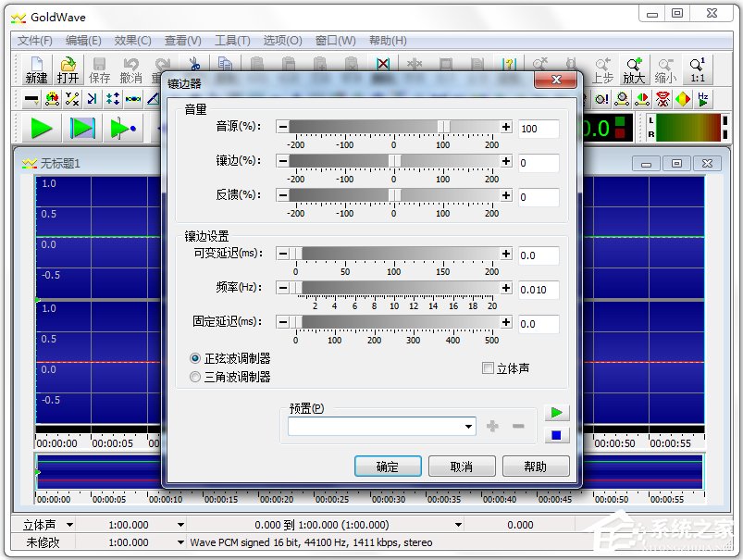
Task: Click the 音源(%) value field showing 100
Action: (x=539, y=129)
